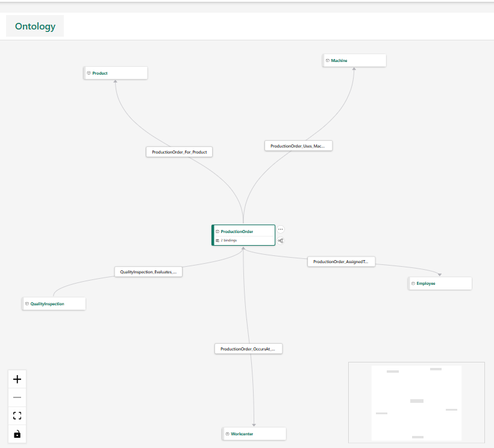
Task: Click the ProductionOrder_For_Product relationship label
Action: (179, 152)
